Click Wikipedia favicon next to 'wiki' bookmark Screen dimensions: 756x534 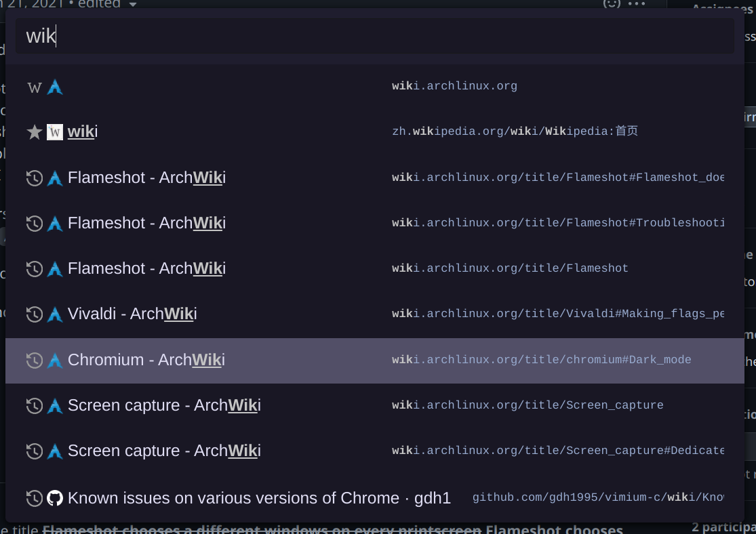pos(55,132)
